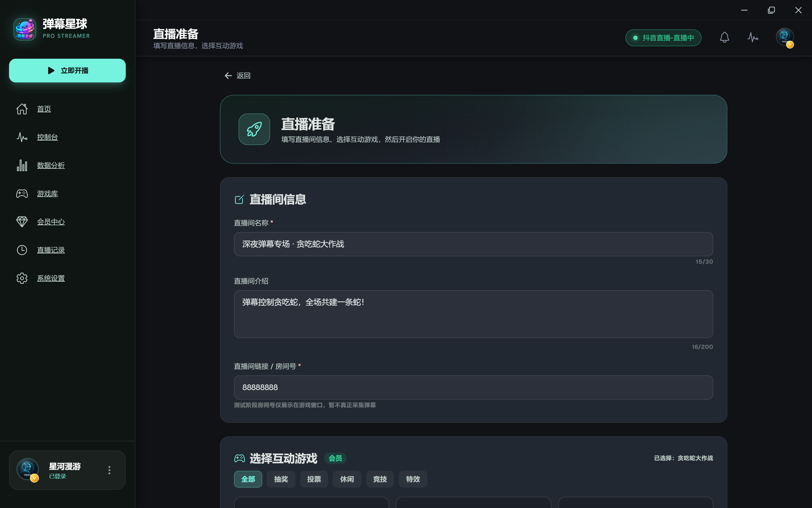Open the 数据分析 bar chart icon

22,165
